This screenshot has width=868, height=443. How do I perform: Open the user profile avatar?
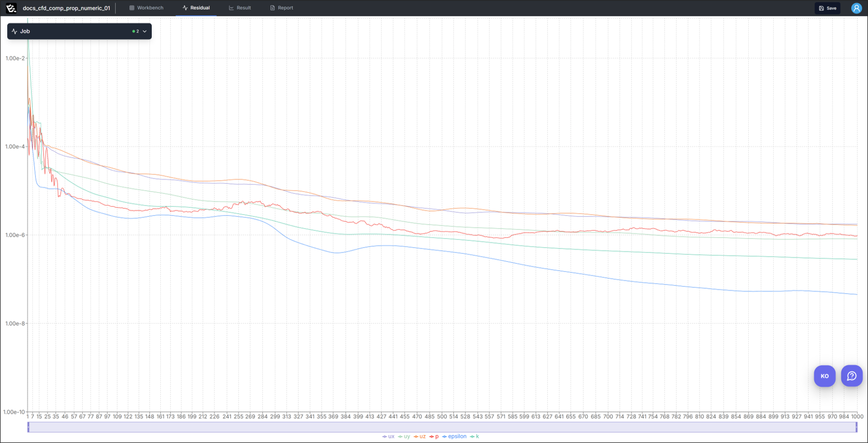856,8
